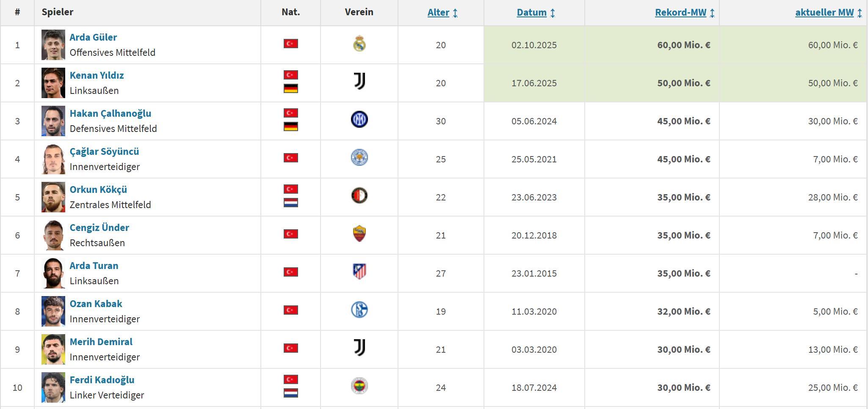The width and height of the screenshot is (868, 409).
Task: Open the AS Roma club crest
Action: (359, 234)
